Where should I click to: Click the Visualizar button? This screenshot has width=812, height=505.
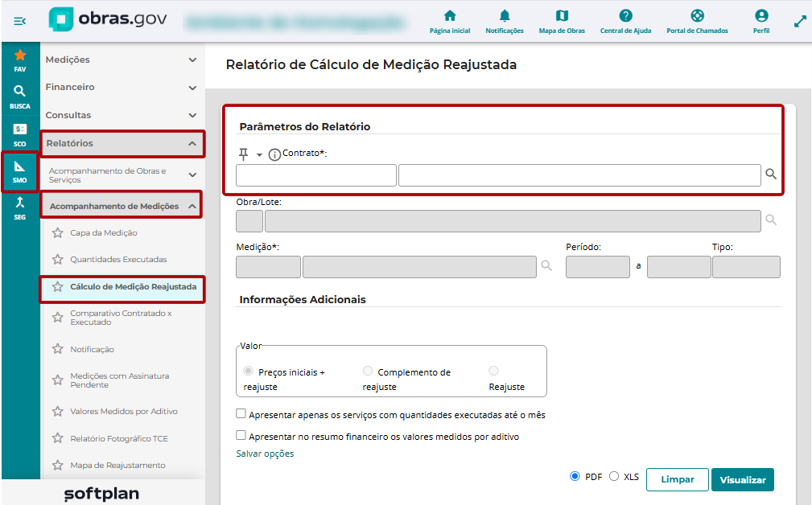coord(743,479)
